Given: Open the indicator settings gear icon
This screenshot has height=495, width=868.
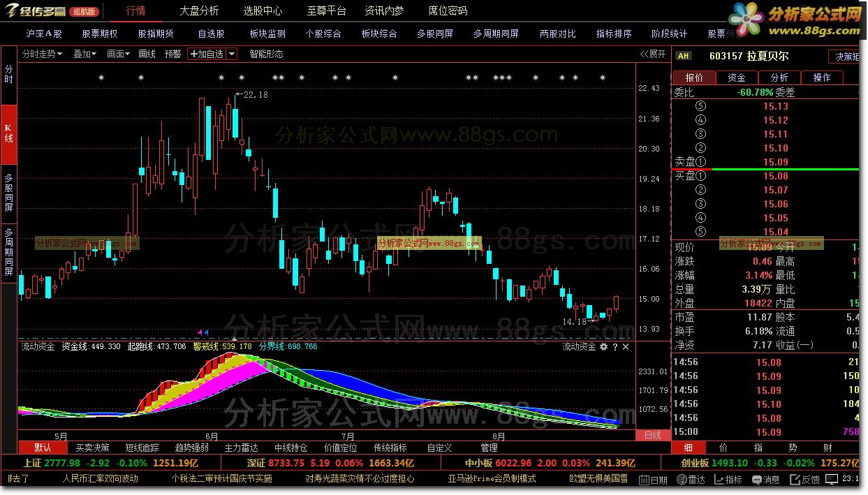Looking at the screenshot, I should coord(604,346).
